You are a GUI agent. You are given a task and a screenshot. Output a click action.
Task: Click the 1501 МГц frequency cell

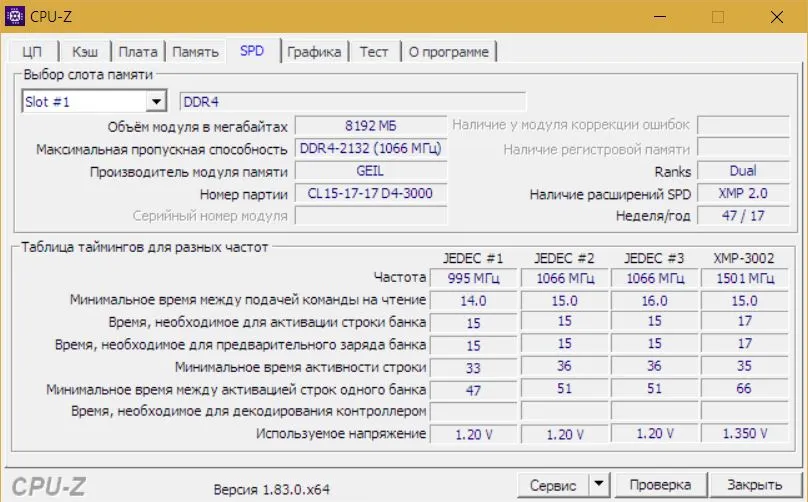745,278
